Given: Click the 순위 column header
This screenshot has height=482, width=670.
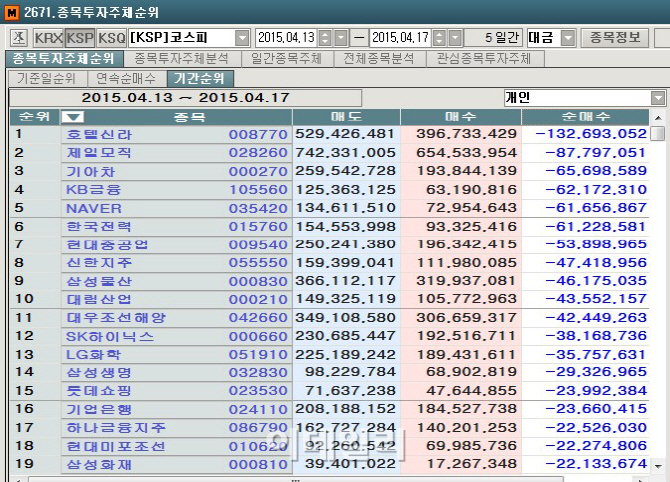Looking at the screenshot, I should [35, 117].
